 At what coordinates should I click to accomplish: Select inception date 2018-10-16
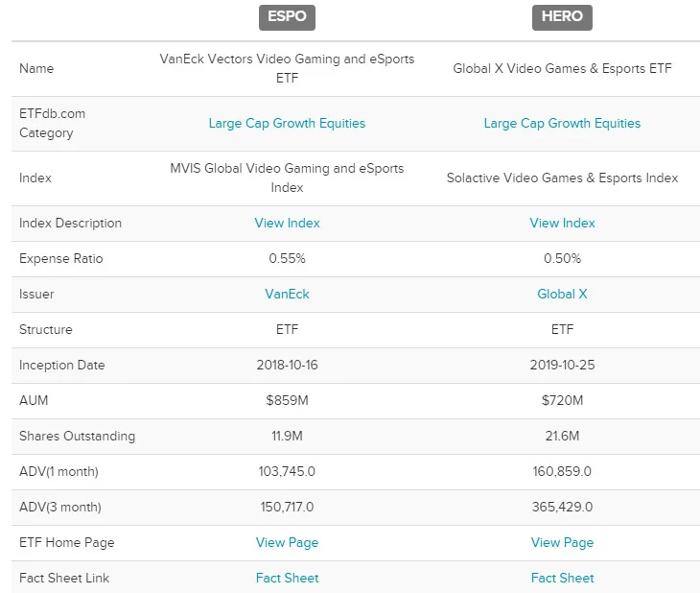287,365
